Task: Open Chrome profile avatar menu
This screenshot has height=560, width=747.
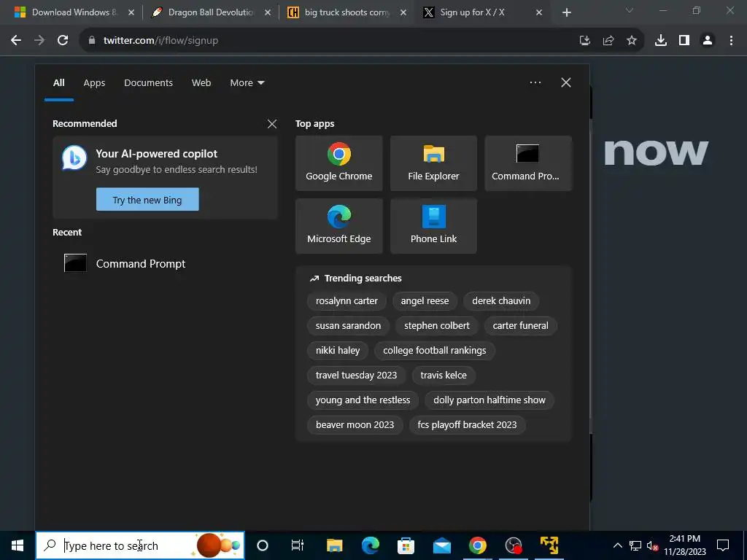Action: [708, 41]
